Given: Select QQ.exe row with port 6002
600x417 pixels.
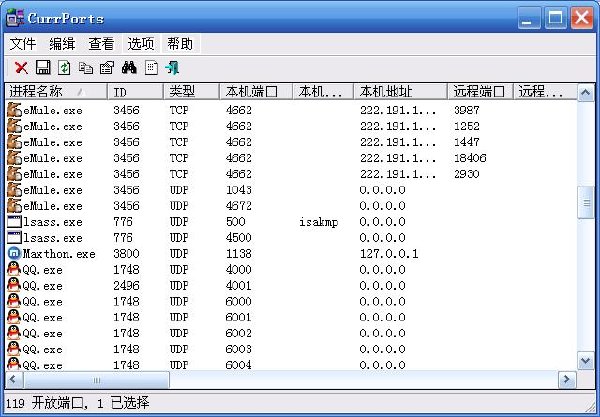Looking at the screenshot, I should coord(291,333).
